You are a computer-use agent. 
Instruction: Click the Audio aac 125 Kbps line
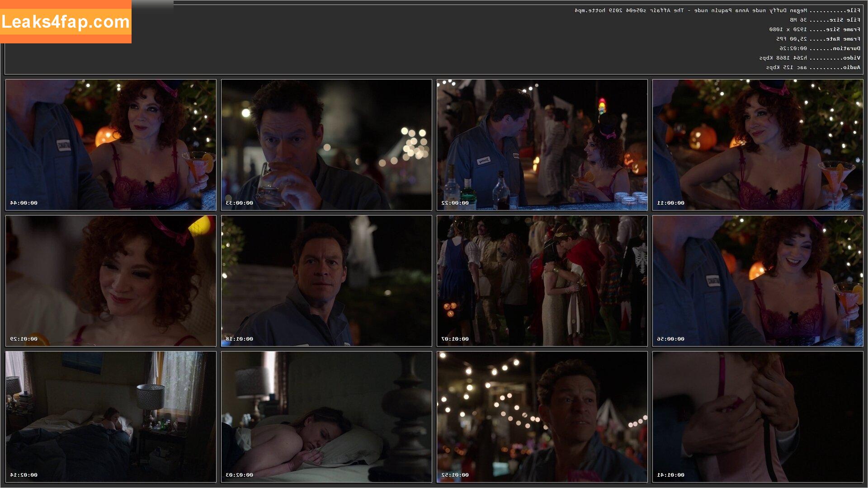[x=813, y=67]
